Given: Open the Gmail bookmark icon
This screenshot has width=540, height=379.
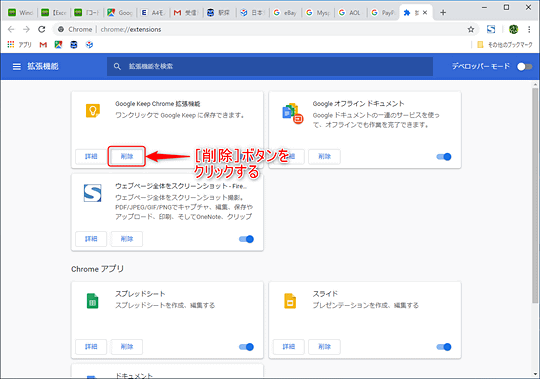Looking at the screenshot, I should 43,44.
